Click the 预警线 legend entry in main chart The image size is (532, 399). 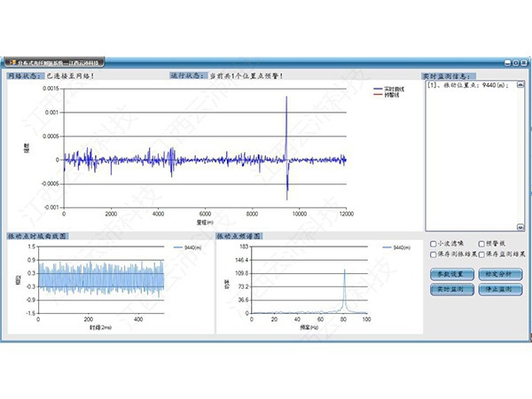tap(390, 96)
